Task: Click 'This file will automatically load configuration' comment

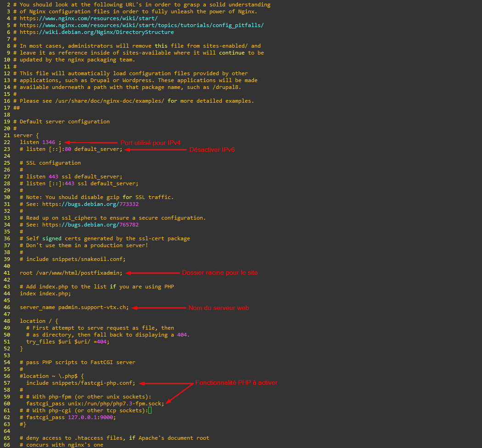Action: tap(131, 73)
